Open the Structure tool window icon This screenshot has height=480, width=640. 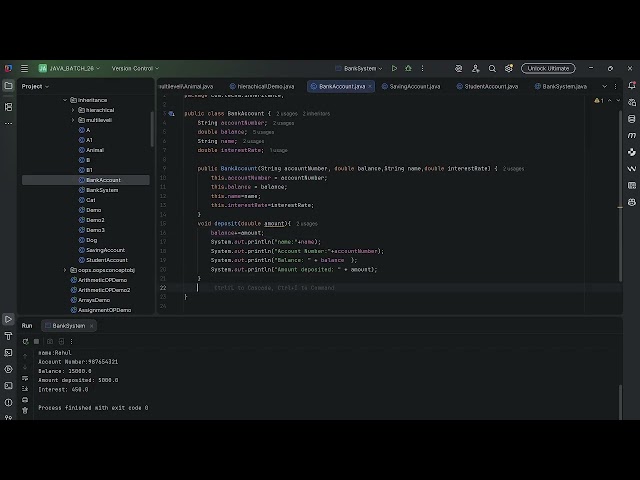8,107
